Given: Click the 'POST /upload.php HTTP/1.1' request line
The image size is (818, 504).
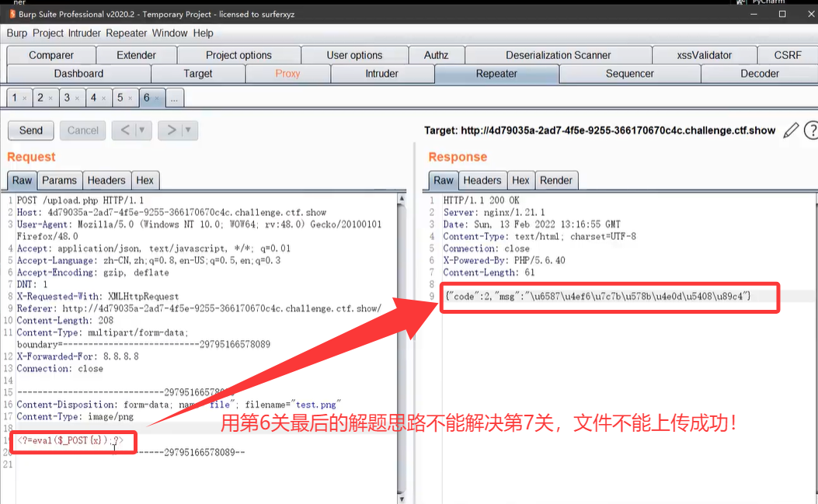Looking at the screenshot, I should [80, 200].
